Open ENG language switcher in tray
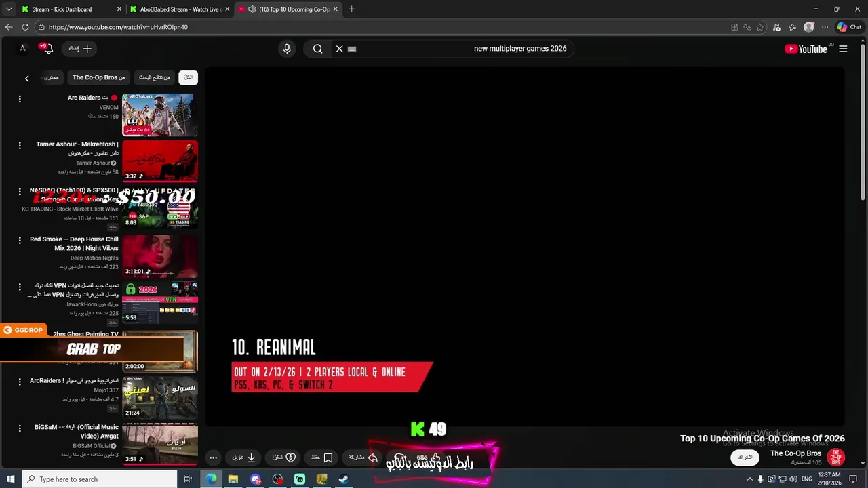This screenshot has height=488, width=868. coord(807,479)
